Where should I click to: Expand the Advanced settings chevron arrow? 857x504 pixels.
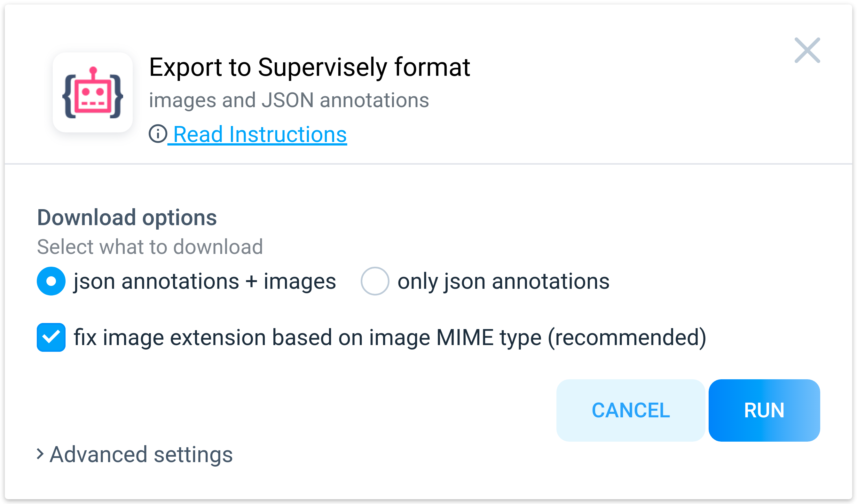(40, 454)
